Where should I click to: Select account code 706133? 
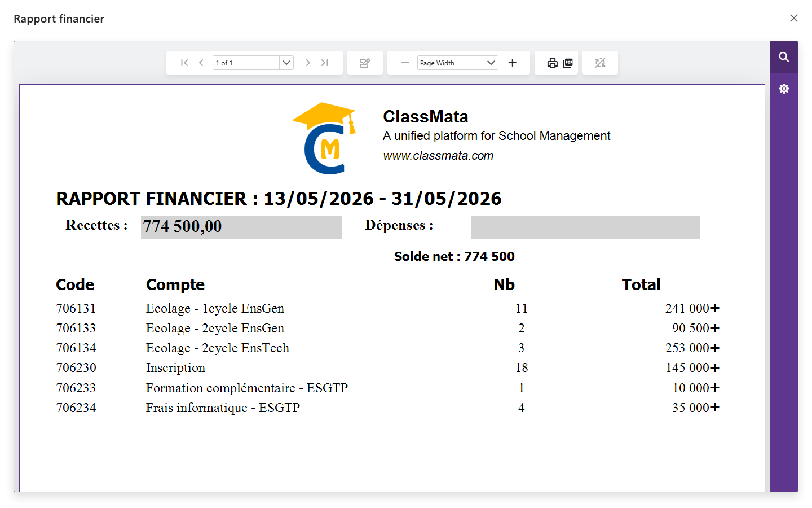[x=76, y=328]
